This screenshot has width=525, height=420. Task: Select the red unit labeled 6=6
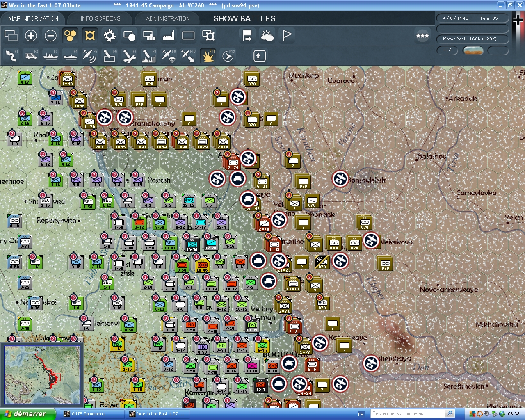point(312,364)
